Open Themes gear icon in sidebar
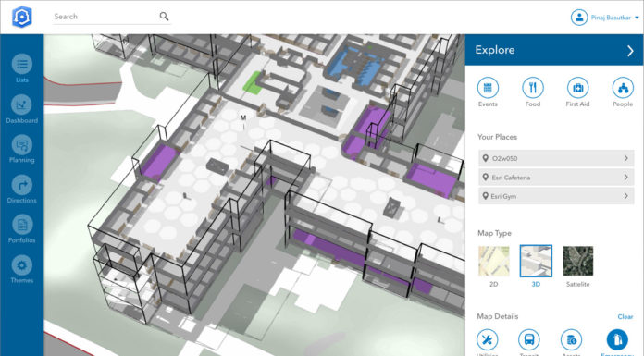This screenshot has width=644, height=356. click(x=22, y=265)
